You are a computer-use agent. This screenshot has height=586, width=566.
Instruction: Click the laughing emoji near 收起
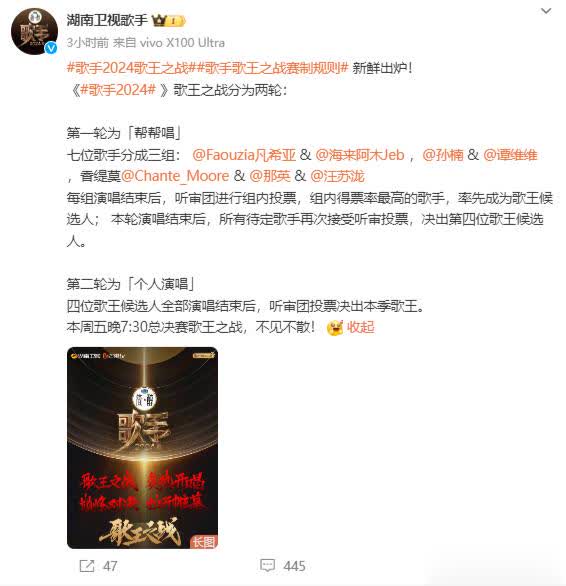click(x=335, y=328)
